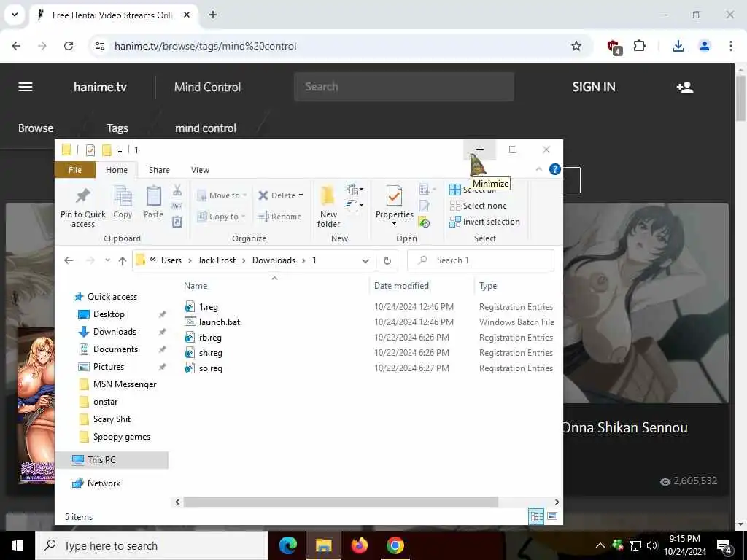Click Invert selection in ribbon
747x560 pixels.
point(484,222)
